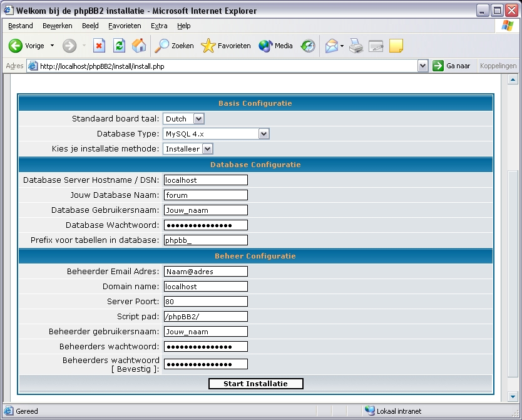Click the Basis Configuratie heading

(x=255, y=103)
